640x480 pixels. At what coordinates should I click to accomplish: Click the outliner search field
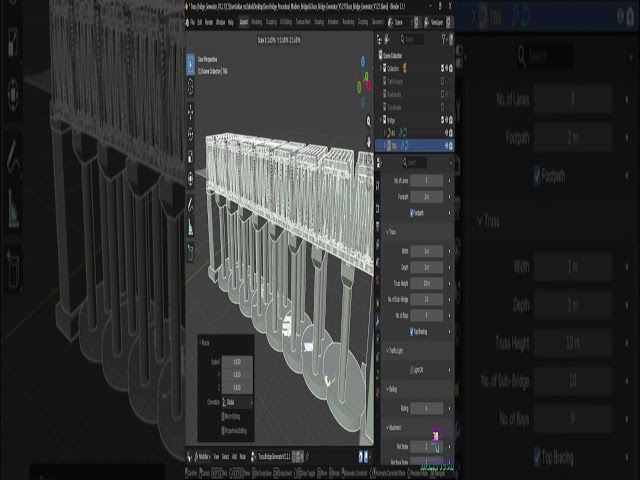[x=411, y=39]
